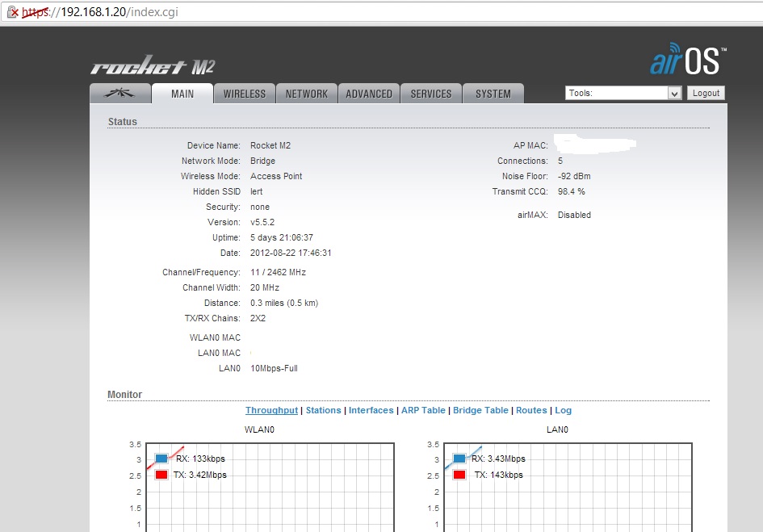Image resolution: width=763 pixels, height=532 pixels.
Task: Click WLAN0 red TX legend swatch
Action: pyautogui.click(x=161, y=475)
